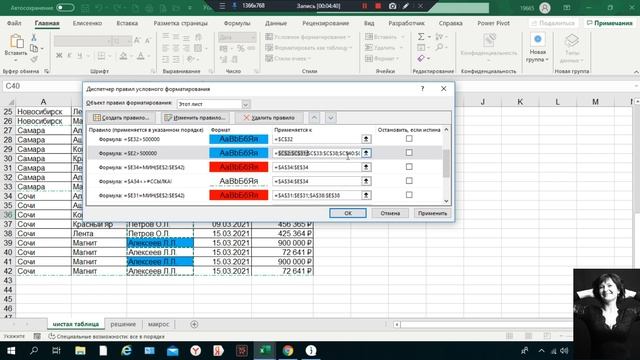Click the Отмена button
640x360 pixels.
coord(390,213)
